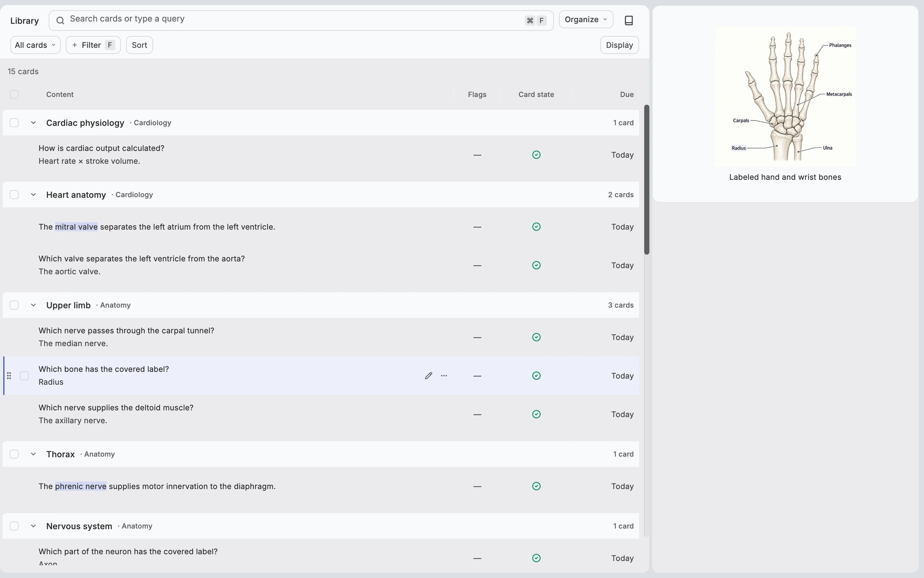Click card state icon for cardiac output card
The height and width of the screenshot is (578, 924).
pos(536,155)
